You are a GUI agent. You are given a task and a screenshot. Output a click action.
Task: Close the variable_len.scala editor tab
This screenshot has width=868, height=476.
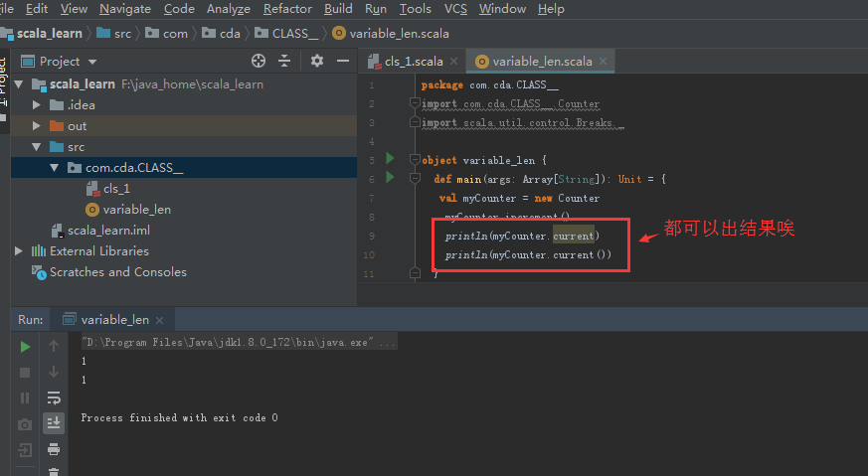(604, 62)
